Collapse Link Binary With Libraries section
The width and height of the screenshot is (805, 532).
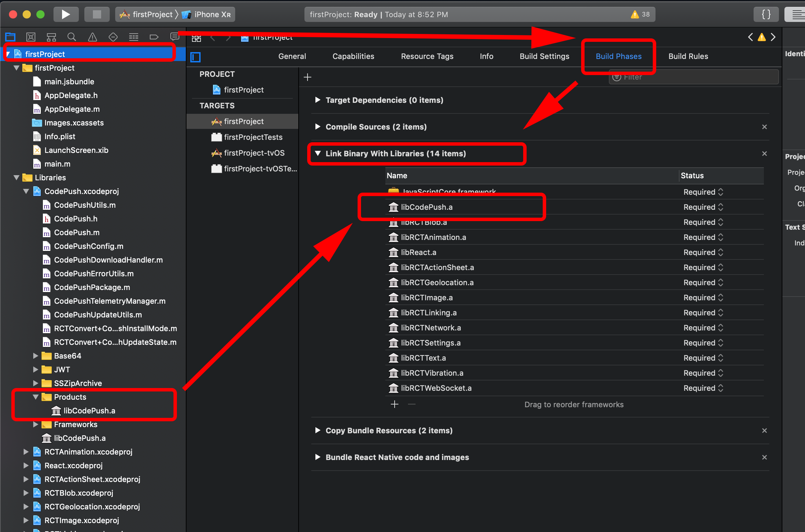[317, 154]
